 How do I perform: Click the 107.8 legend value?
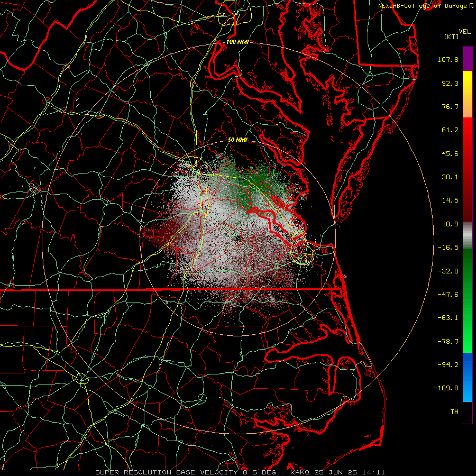[448, 59]
